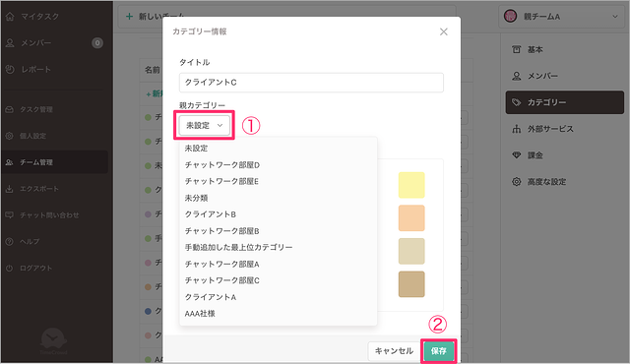The image size is (630, 364).
Task: Pick the light peach orange color swatch
Action: [x=411, y=218]
